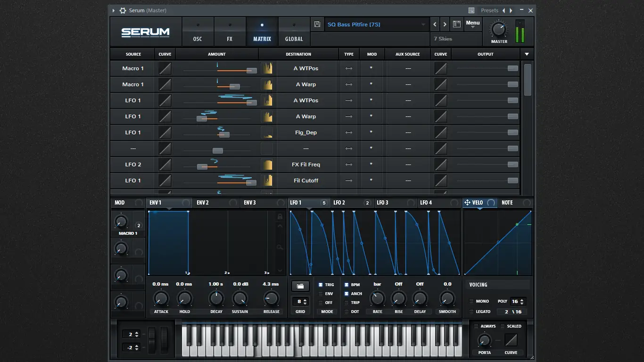Image resolution: width=644 pixels, height=362 pixels.
Task: Enable the ALWAYS portamento checkbox
Action: pos(476,326)
